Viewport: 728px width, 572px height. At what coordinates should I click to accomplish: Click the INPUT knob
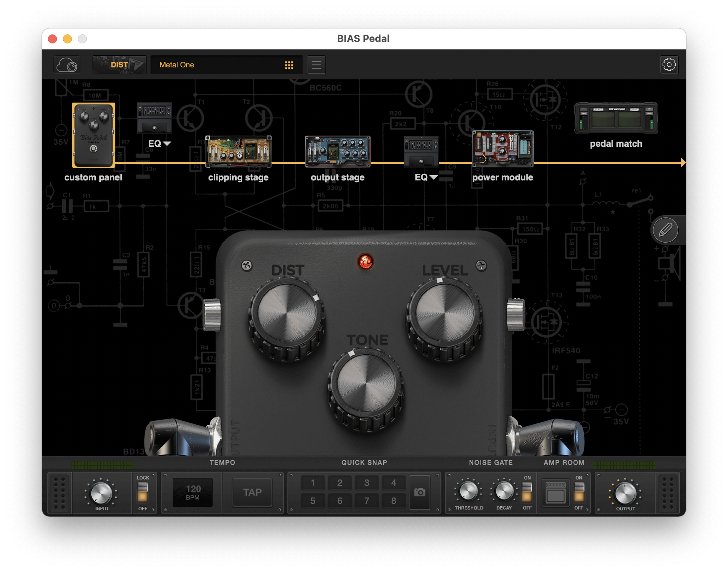tap(101, 493)
